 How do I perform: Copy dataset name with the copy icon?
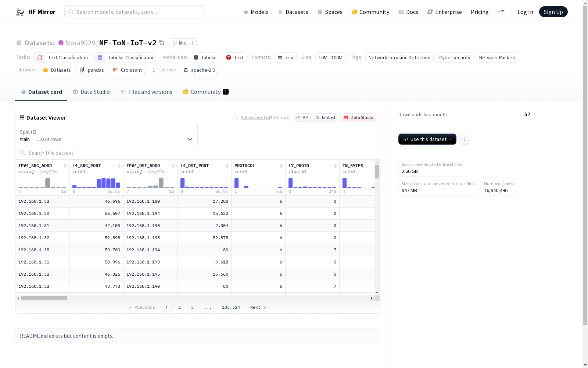pos(161,43)
